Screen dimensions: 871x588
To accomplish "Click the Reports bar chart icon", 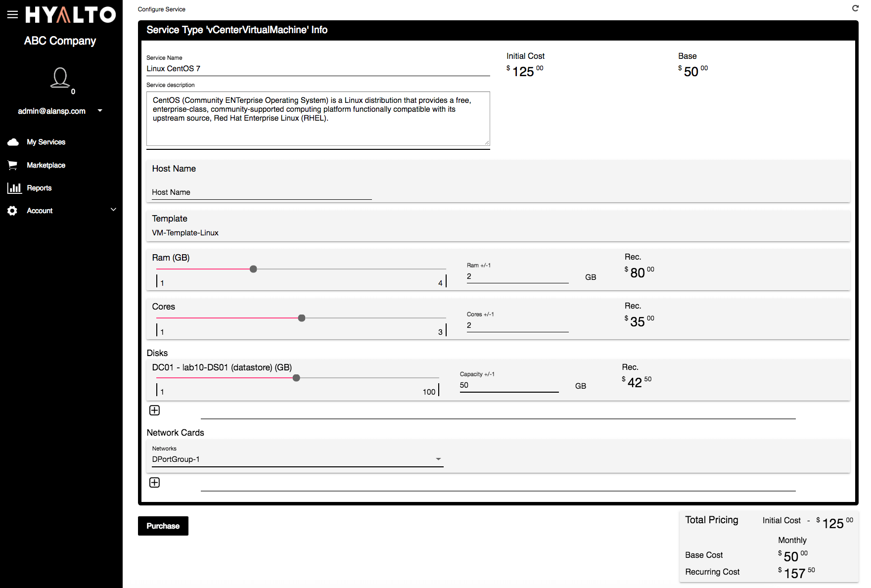I will (x=14, y=188).
